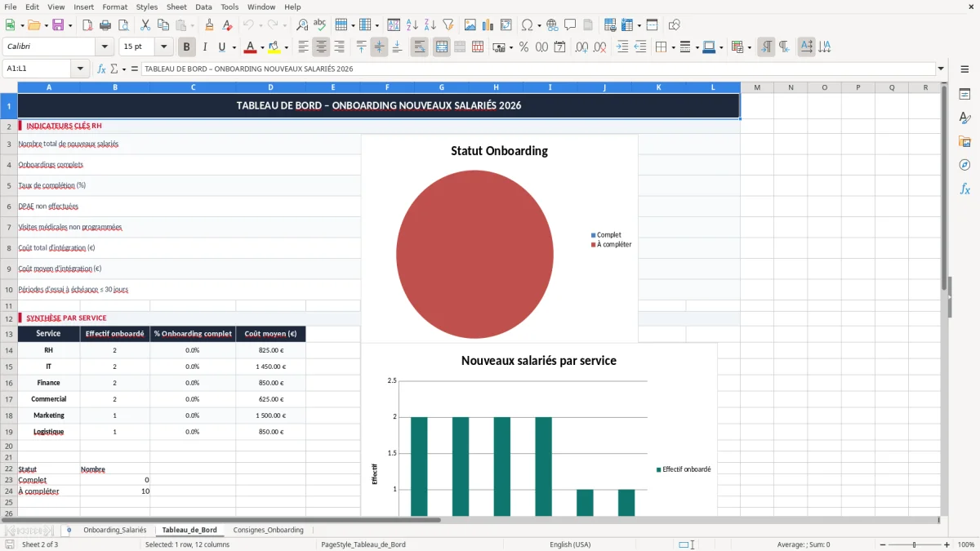Open sidebar Gallery icon
The width and height of the screenshot is (980, 551).
pos(964,141)
